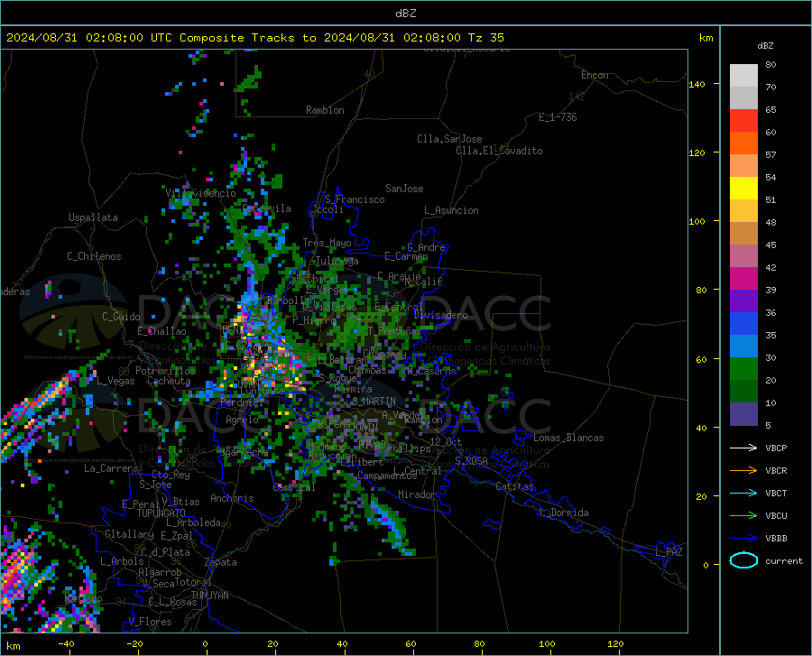
Task: Click the V_Flores map label
Action: click(x=150, y=622)
